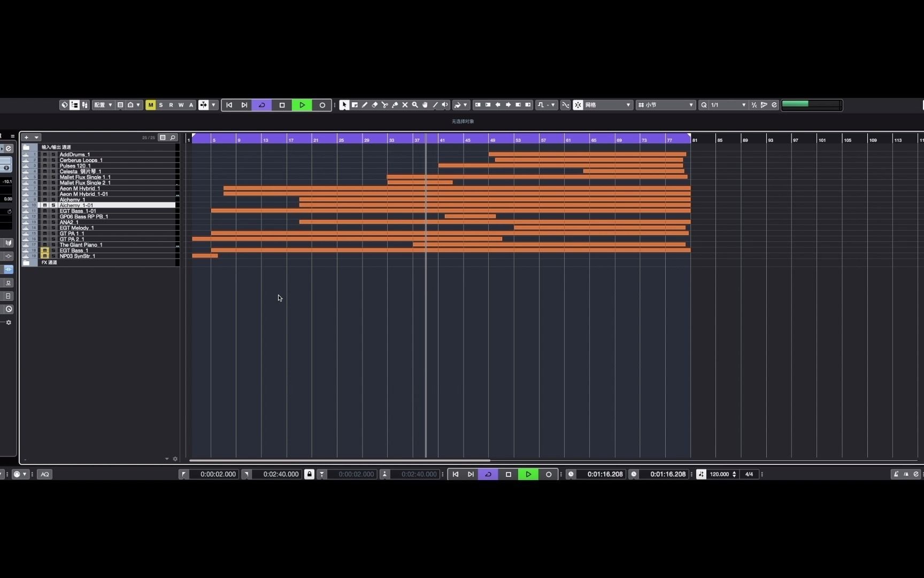Click the add track plus button
This screenshot has width=924, height=578.
point(26,138)
